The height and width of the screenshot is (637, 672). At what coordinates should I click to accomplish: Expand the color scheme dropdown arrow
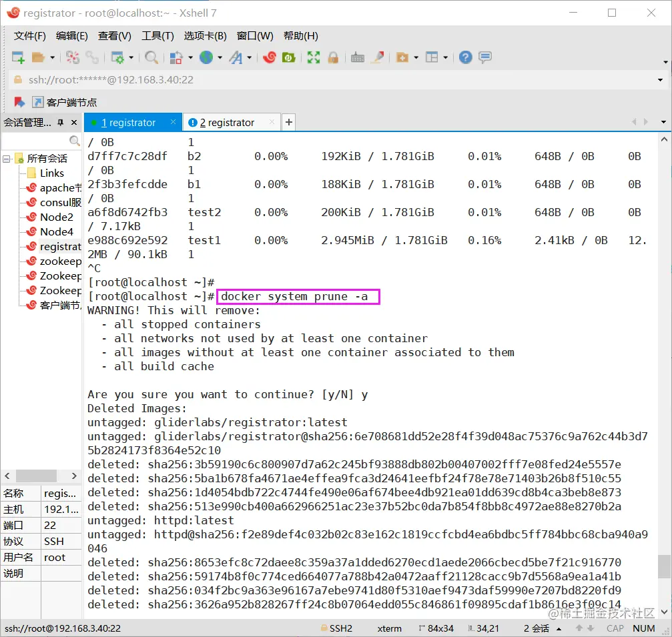click(x=190, y=57)
